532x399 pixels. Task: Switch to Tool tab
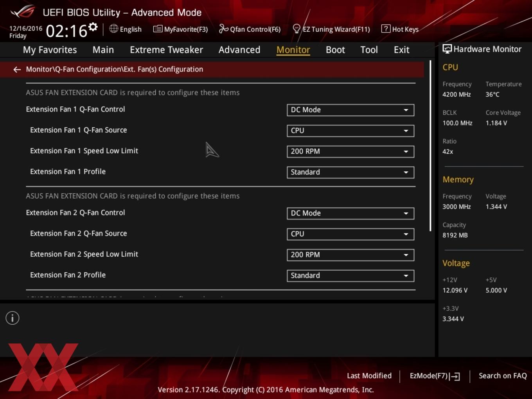tap(369, 50)
